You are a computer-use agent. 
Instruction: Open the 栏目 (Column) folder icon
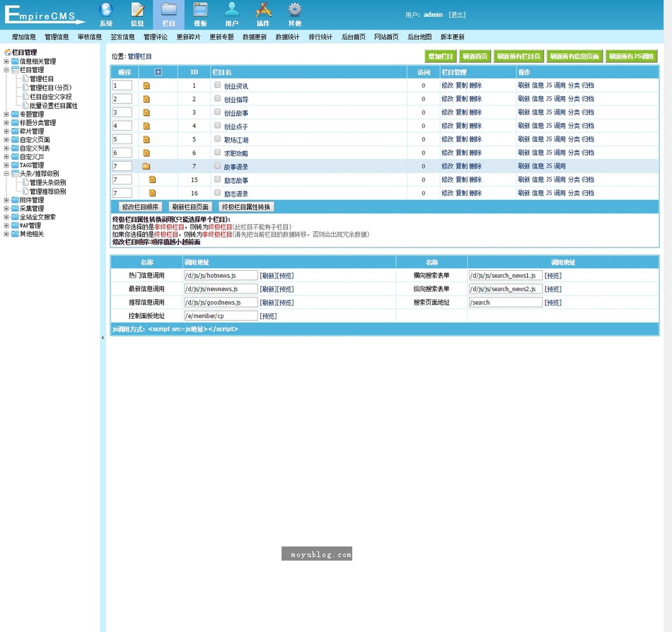pos(169,10)
